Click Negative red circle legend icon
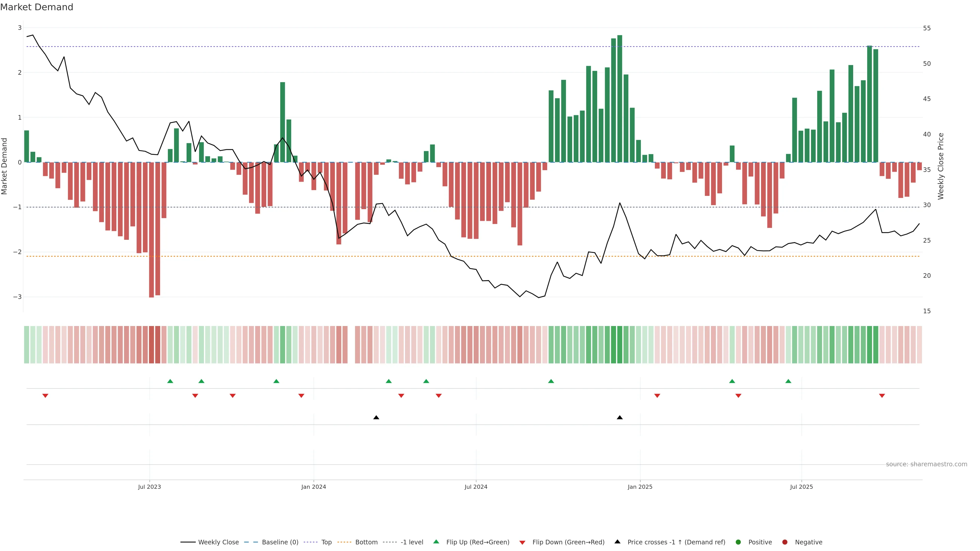 click(785, 542)
